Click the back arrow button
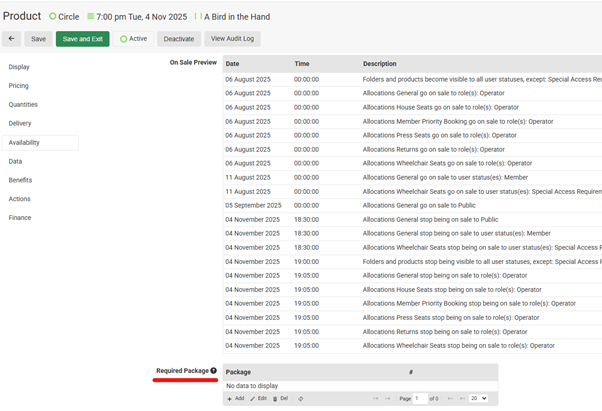 click(12, 39)
